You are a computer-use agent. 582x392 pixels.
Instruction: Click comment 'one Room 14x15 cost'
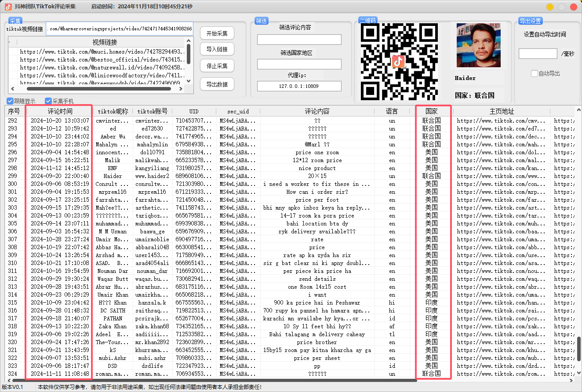pyautogui.click(x=317, y=287)
